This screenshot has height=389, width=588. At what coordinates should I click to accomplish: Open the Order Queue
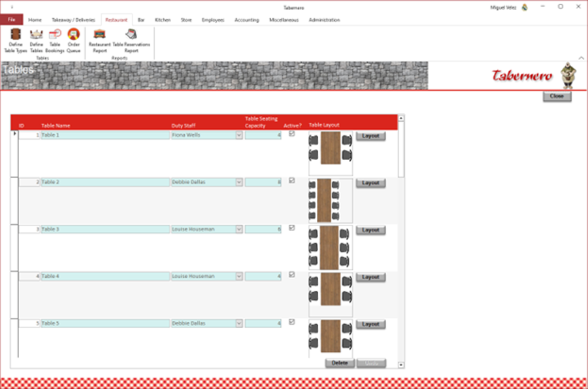pos(73,41)
